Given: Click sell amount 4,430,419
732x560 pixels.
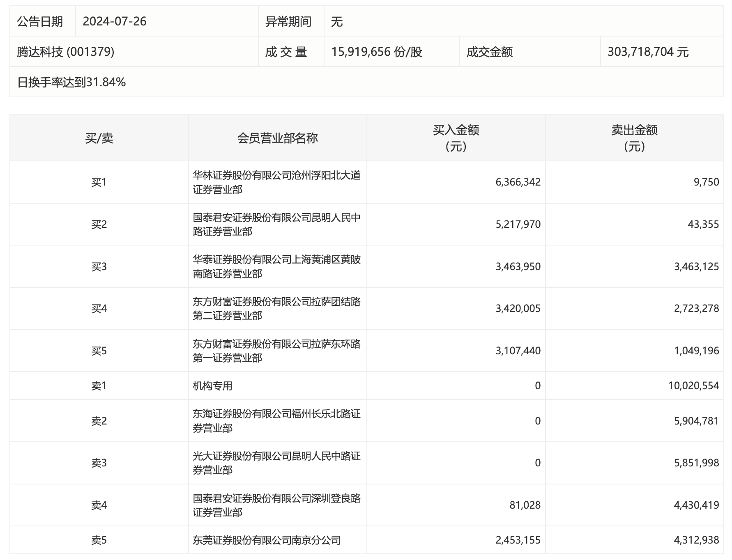Looking at the screenshot, I should tap(696, 505).
